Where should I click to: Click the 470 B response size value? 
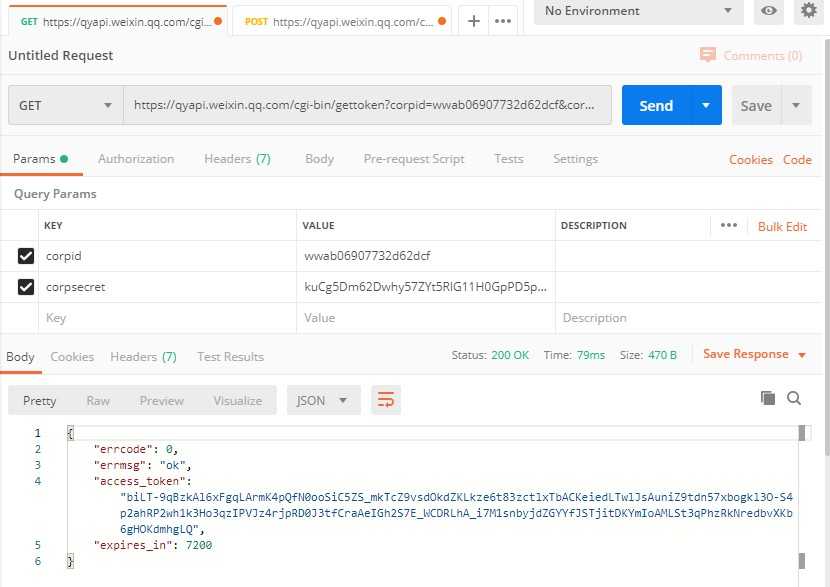coord(662,355)
